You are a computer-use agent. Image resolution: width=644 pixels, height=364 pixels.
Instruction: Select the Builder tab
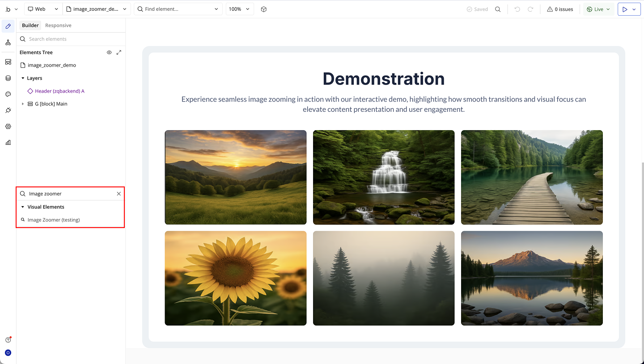pos(30,25)
